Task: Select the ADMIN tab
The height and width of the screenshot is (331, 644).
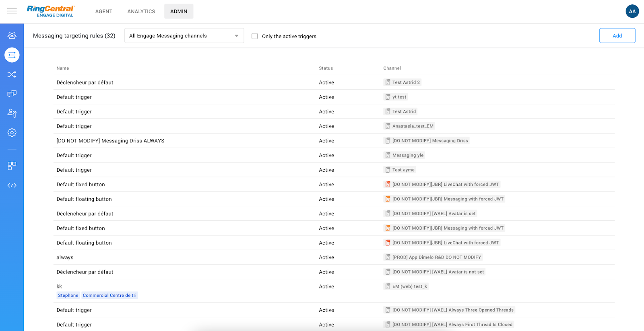Action: coord(179,11)
